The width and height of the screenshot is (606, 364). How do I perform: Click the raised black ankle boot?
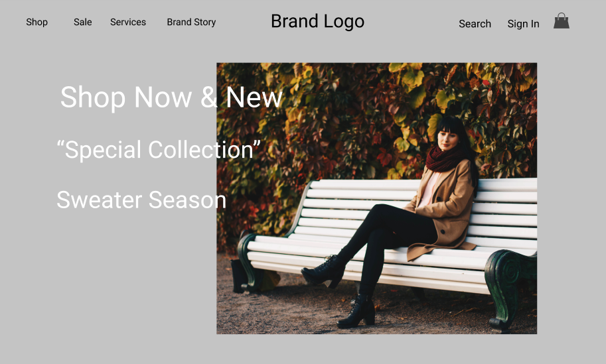point(324,272)
